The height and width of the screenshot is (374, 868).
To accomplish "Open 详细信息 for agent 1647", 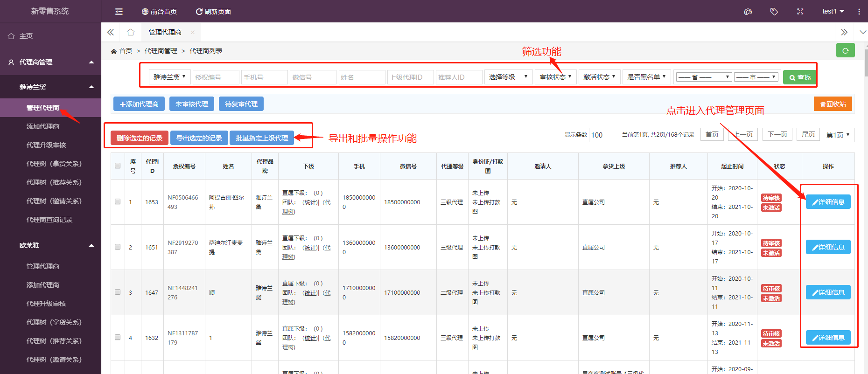I will pyautogui.click(x=828, y=292).
